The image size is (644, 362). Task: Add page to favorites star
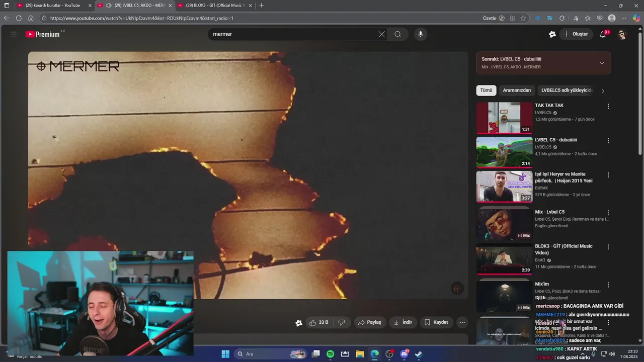coord(523,18)
